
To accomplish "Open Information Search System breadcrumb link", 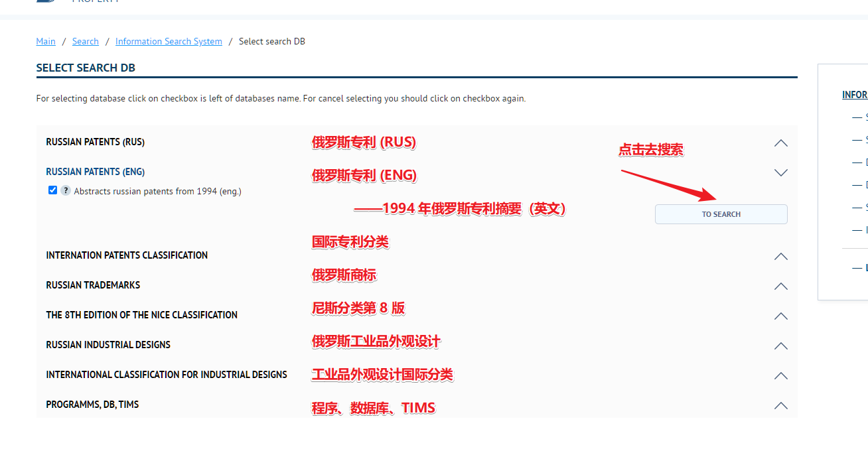I will pyautogui.click(x=169, y=41).
